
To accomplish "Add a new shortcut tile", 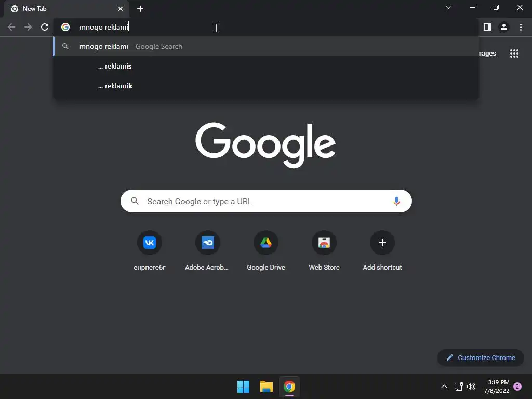I will (382, 250).
